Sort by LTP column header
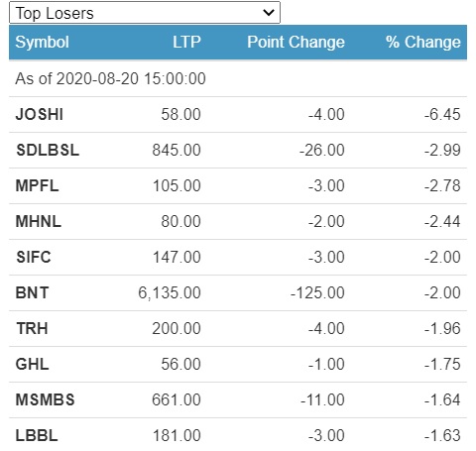476x451 pixels. click(x=186, y=42)
